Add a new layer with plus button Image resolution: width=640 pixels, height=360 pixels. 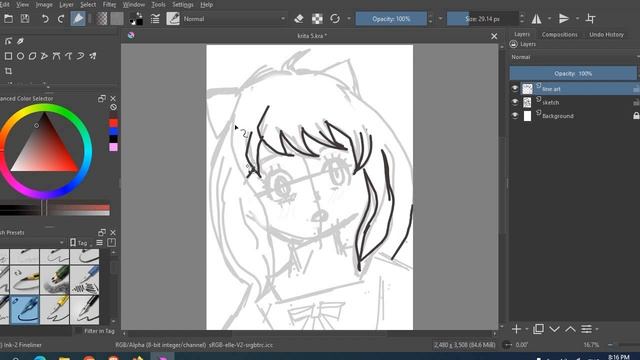516,329
